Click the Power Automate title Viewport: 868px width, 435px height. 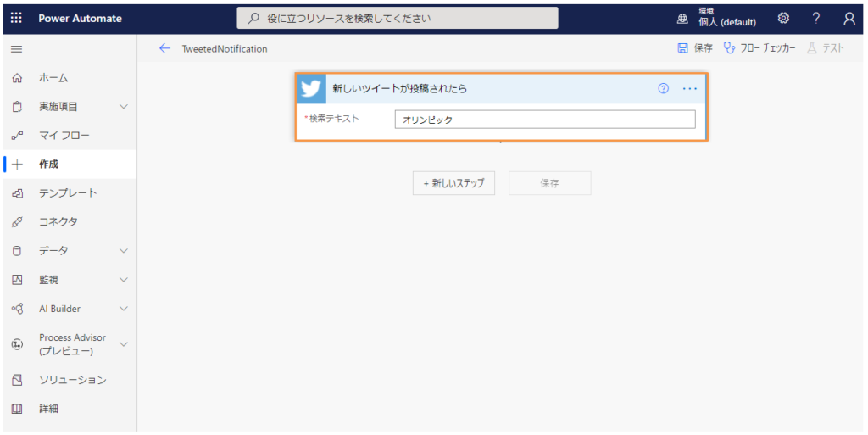tap(81, 19)
